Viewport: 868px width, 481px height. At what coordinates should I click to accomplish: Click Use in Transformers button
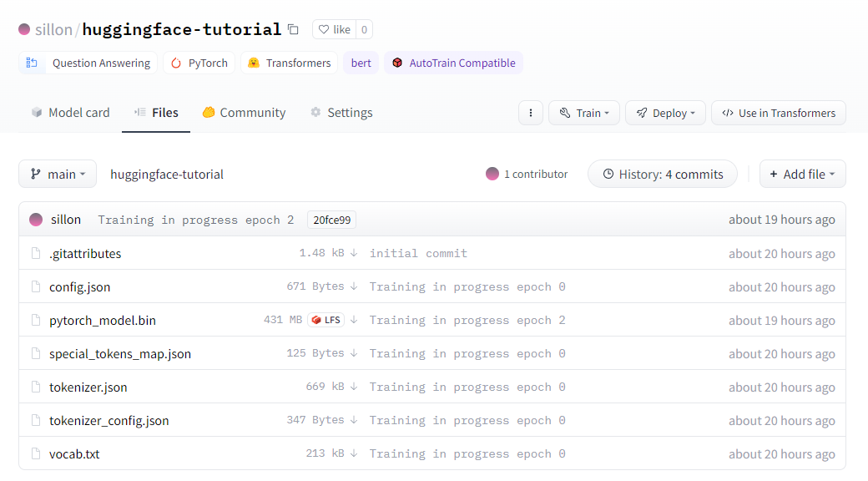pyautogui.click(x=779, y=113)
